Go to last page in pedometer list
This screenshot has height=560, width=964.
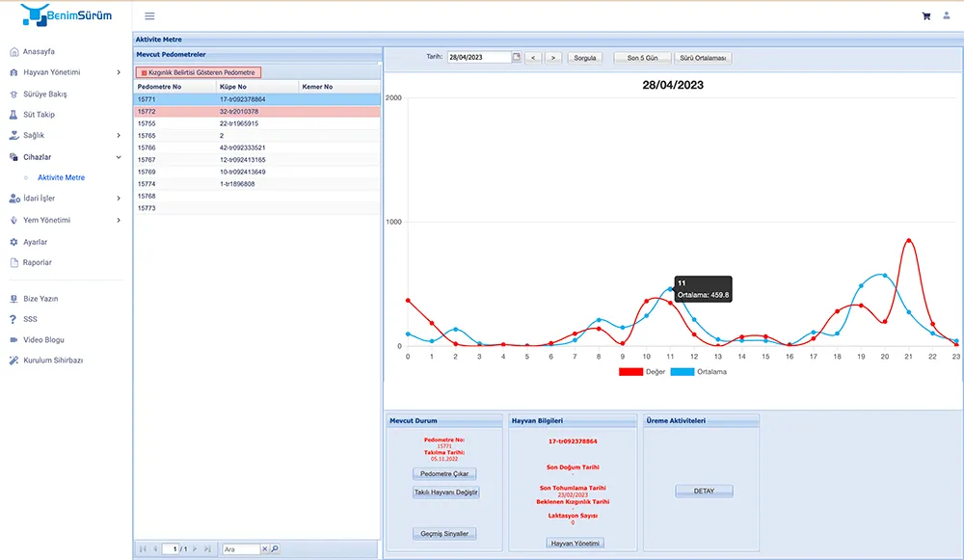207,549
